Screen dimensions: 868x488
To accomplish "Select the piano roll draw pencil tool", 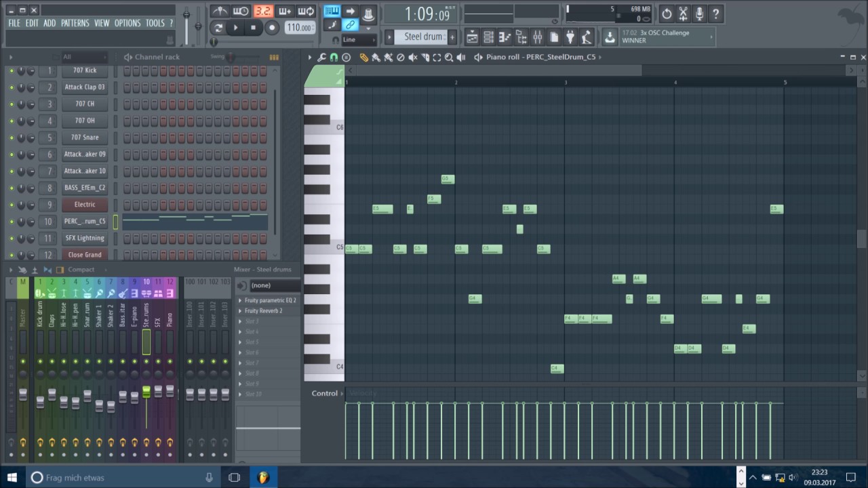I will [364, 58].
